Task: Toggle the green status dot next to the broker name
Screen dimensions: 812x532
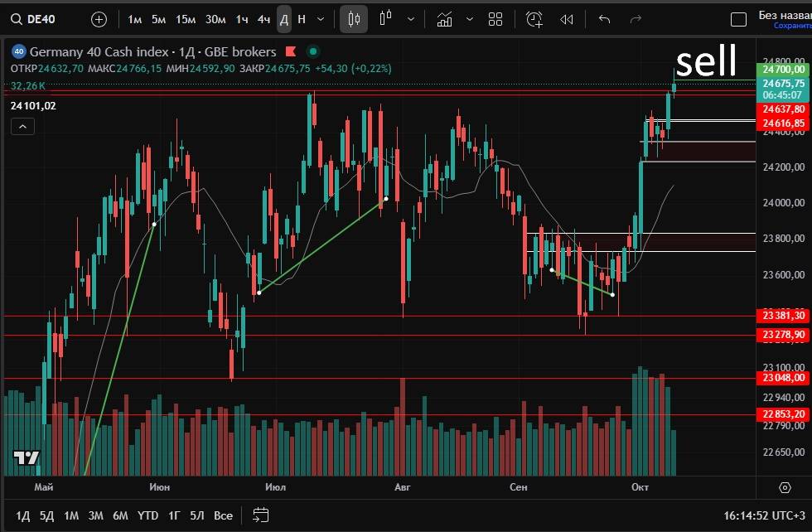Action: (312, 51)
